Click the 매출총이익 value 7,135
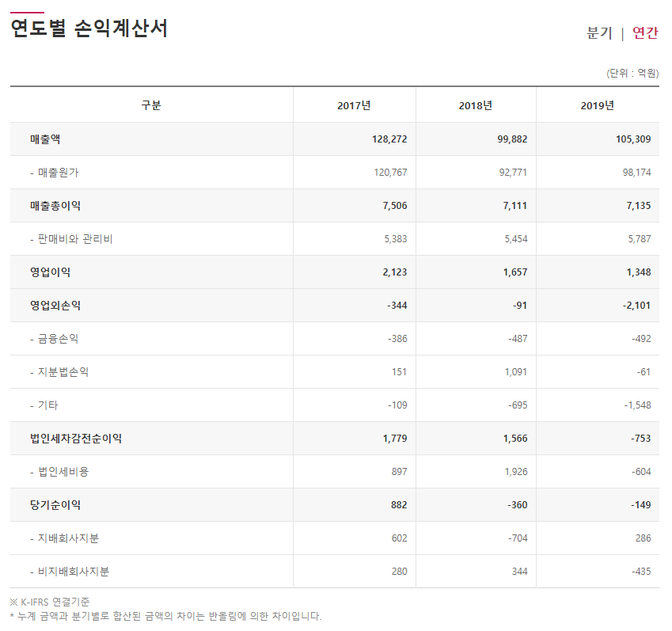Viewport: 672px width, 631px height. (x=639, y=206)
